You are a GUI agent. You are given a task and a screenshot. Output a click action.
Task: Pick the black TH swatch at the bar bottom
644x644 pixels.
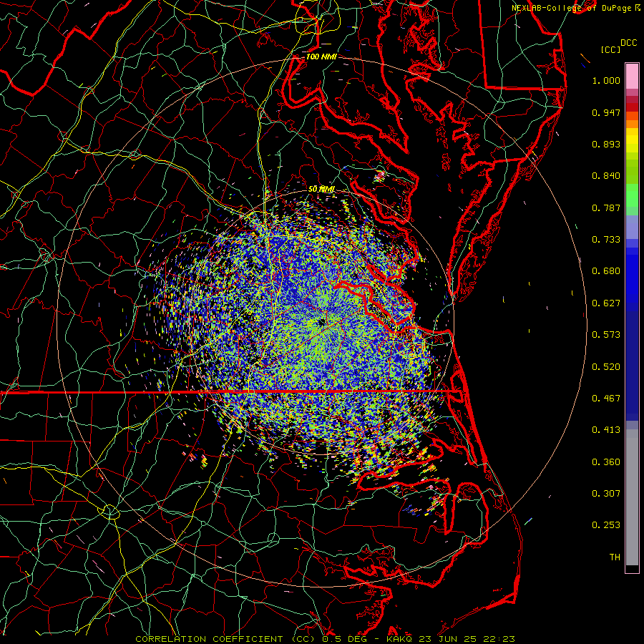pos(632,568)
